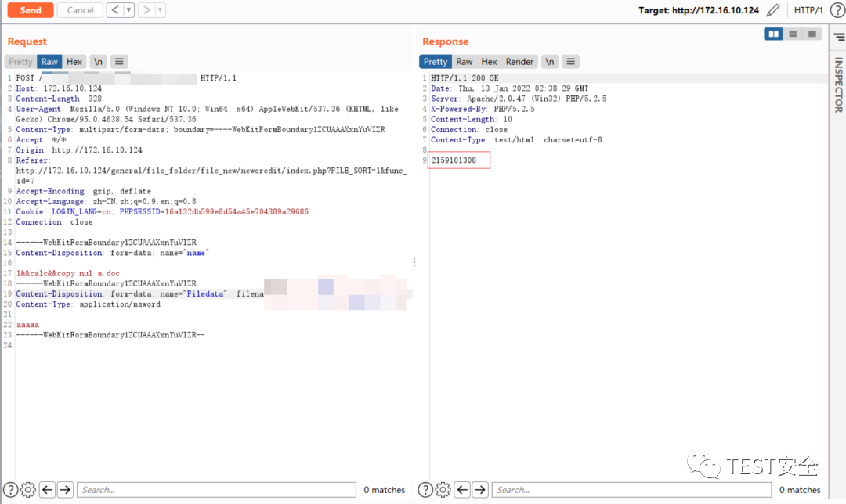Screen dimensions: 846x504
Task: Click the Accept-Language header line
Action: tap(106, 202)
